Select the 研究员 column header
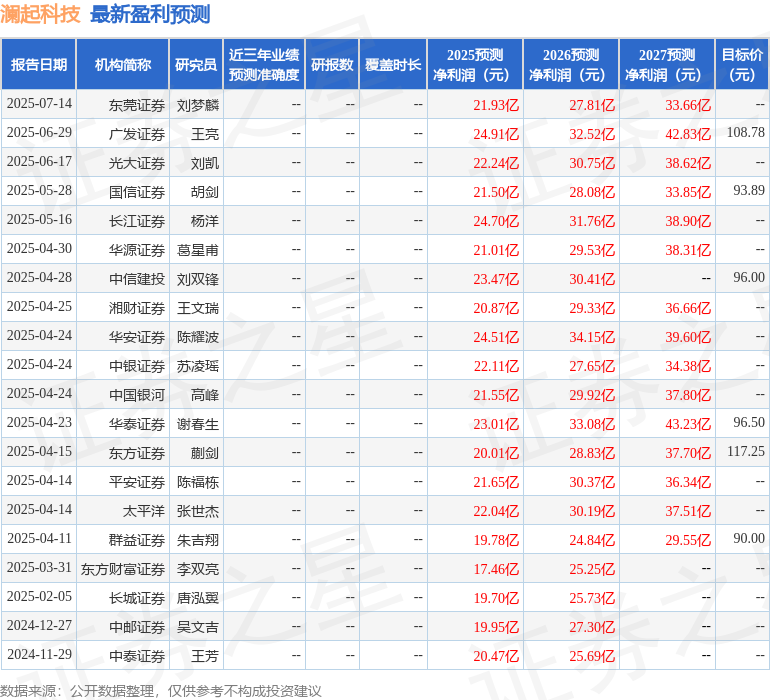The image size is (770, 700). coord(196,65)
